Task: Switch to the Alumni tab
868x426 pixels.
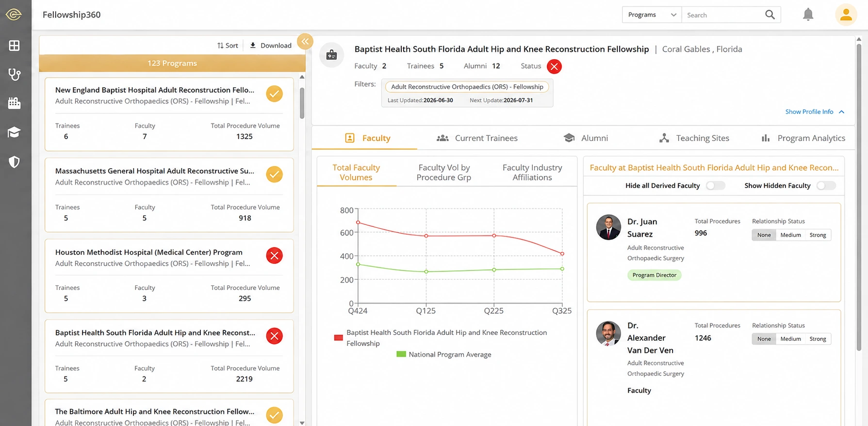Action: (586, 138)
